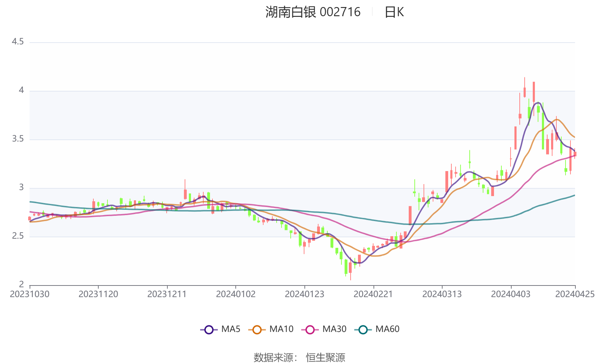Click the 20240313 x-axis date label
This screenshot has width=599, height=364.
[442, 294]
